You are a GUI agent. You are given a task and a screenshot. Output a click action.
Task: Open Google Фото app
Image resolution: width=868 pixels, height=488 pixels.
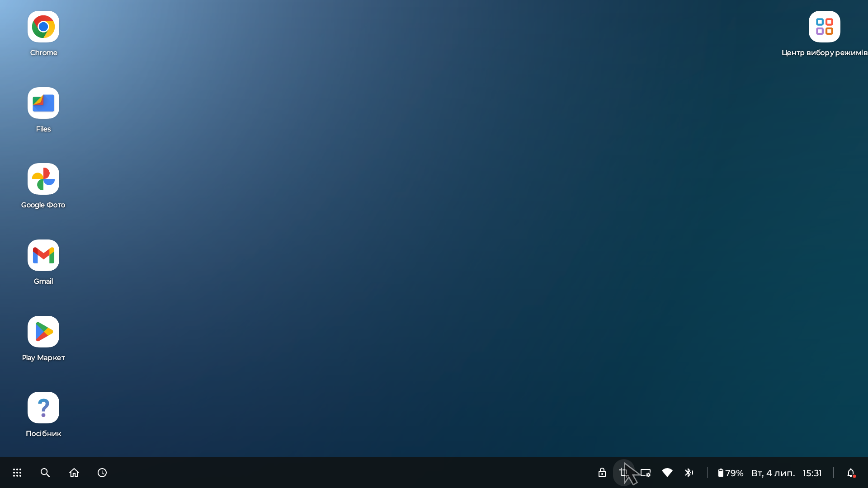[x=43, y=179]
